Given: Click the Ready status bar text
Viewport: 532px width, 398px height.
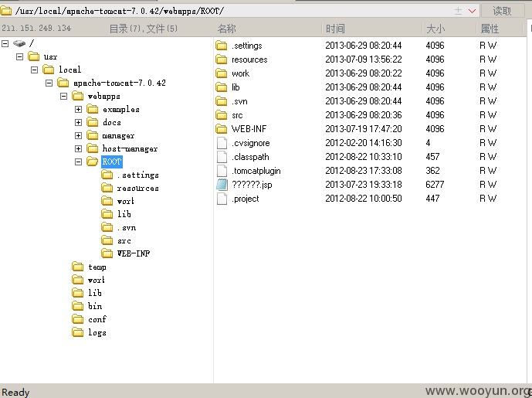Looking at the screenshot, I should [15, 393].
